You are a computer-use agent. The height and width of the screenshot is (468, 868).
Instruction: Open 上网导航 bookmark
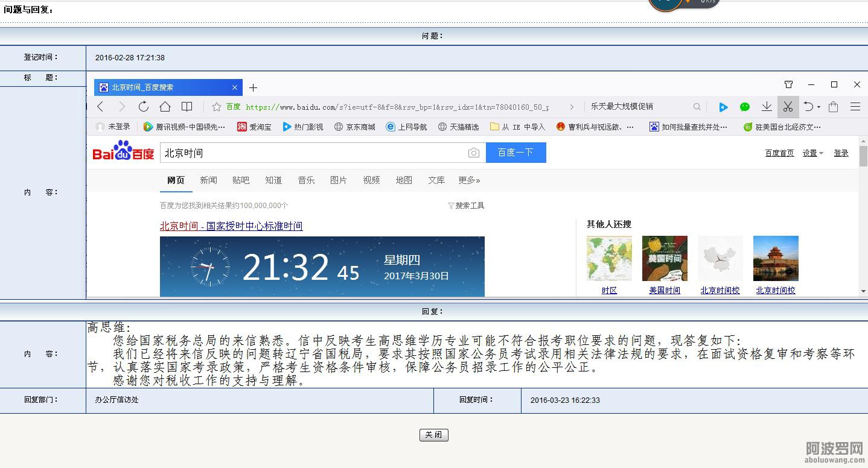pos(407,127)
